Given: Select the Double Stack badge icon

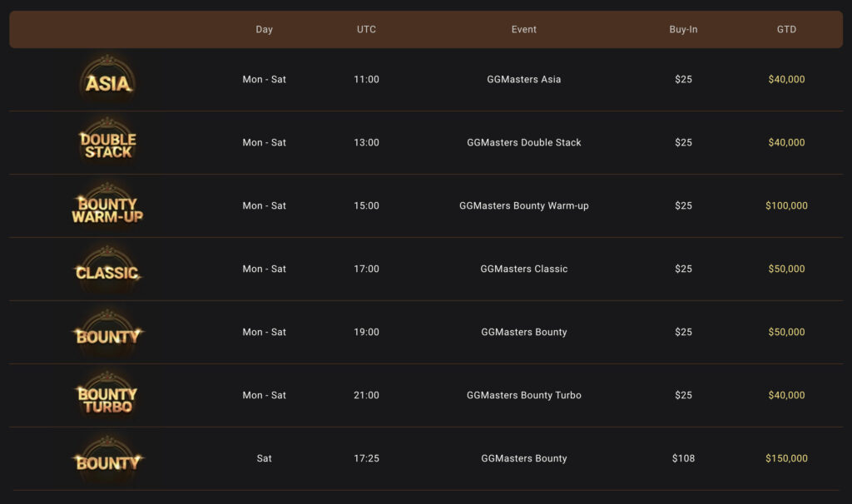Looking at the screenshot, I should [108, 143].
